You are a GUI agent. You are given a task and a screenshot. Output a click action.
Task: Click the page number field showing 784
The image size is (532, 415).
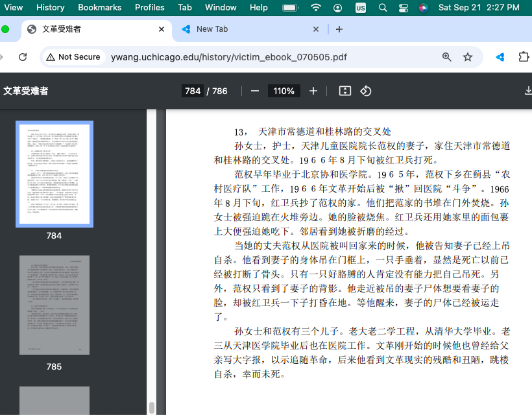pyautogui.click(x=193, y=91)
